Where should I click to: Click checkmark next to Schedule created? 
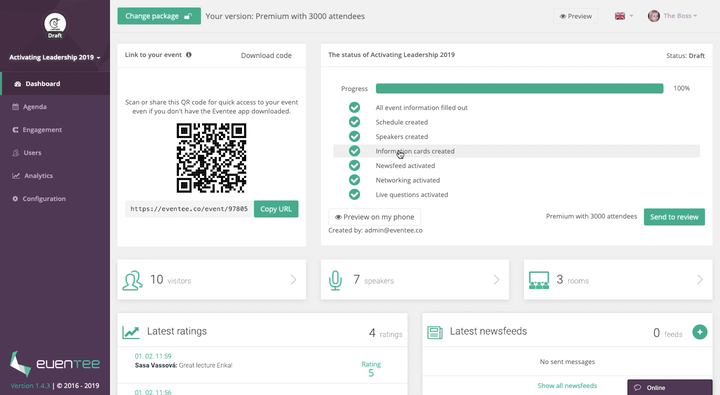pyautogui.click(x=354, y=122)
